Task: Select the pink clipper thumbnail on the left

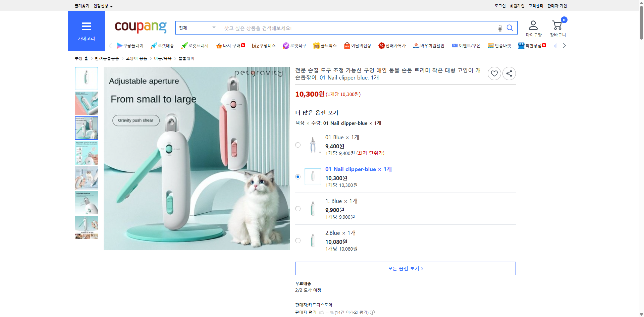Action: (x=86, y=103)
